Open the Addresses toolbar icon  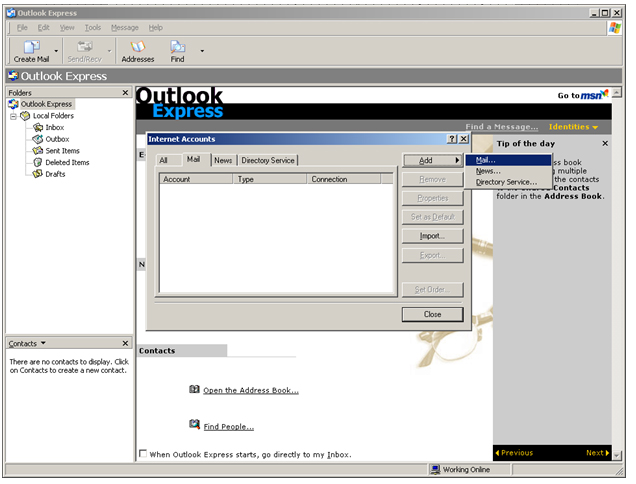point(138,47)
